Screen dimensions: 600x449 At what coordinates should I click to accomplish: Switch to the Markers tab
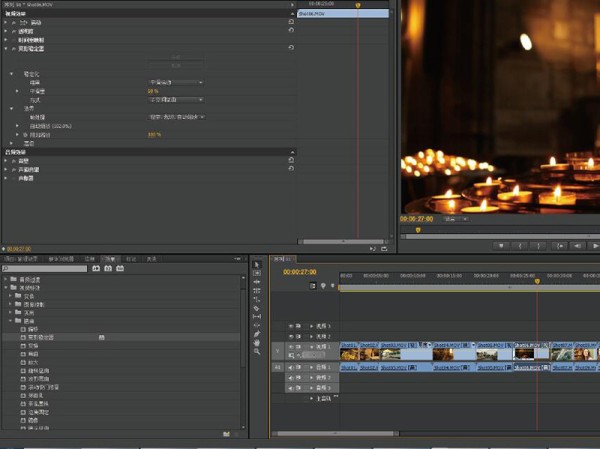(131, 259)
